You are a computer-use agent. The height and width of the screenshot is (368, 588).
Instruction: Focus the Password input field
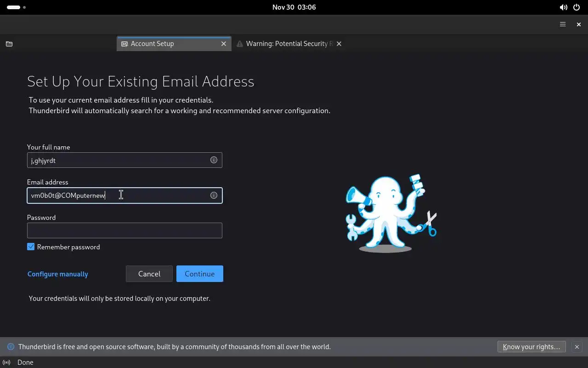[124, 230]
